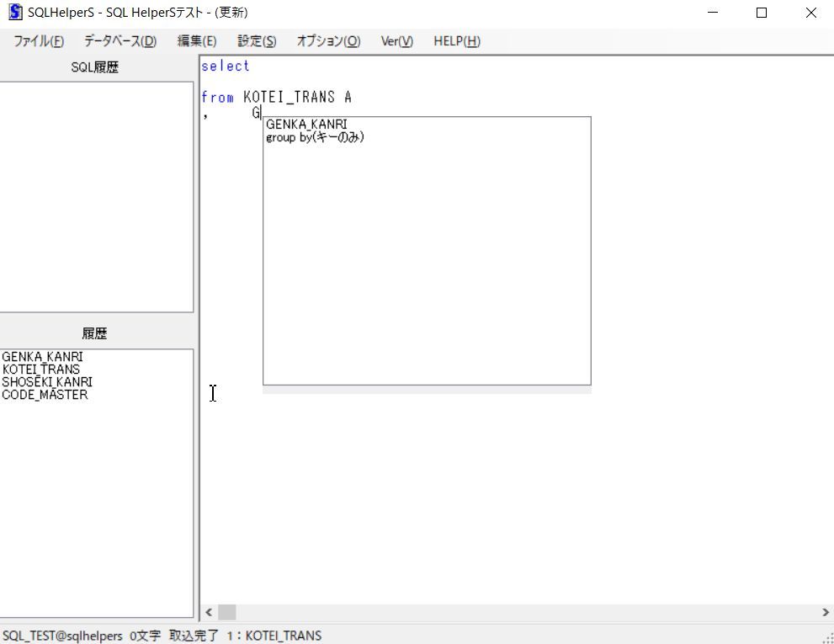Open the ファイル(F) menu
This screenshot has width=834, height=644.
pos(39,41)
